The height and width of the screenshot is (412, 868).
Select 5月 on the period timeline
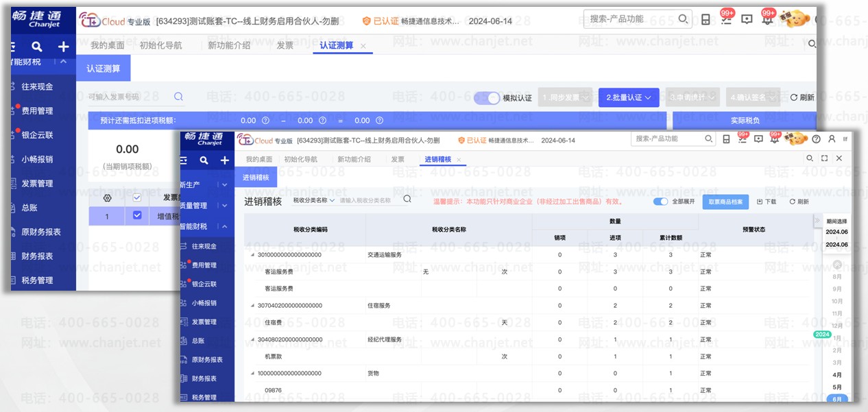pyautogui.click(x=837, y=387)
